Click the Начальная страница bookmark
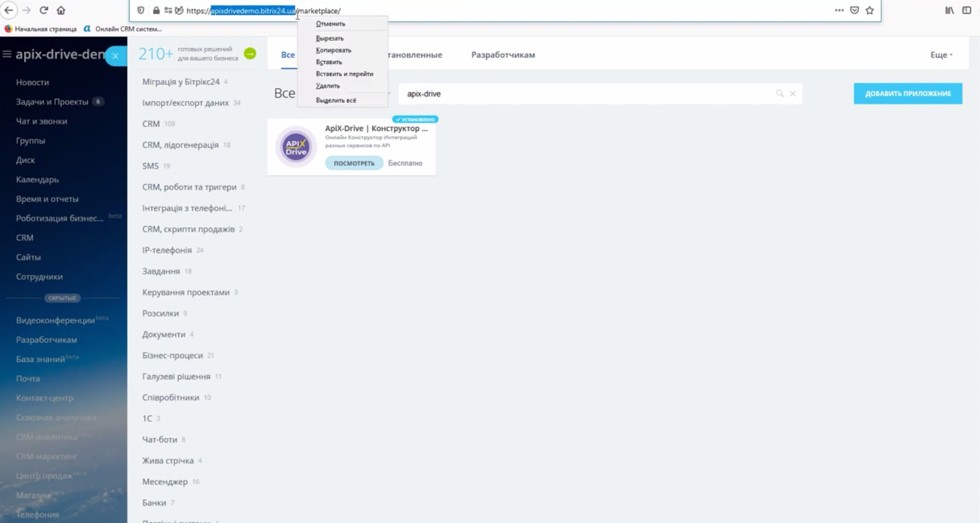Screen dimensions: 980x523 [x=41, y=28]
